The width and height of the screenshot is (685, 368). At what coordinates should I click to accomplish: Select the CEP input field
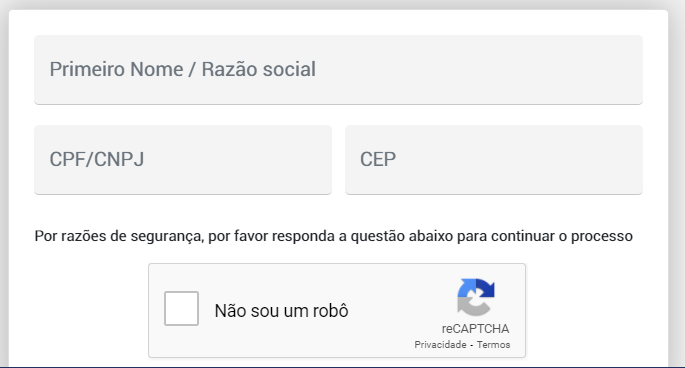[494, 160]
